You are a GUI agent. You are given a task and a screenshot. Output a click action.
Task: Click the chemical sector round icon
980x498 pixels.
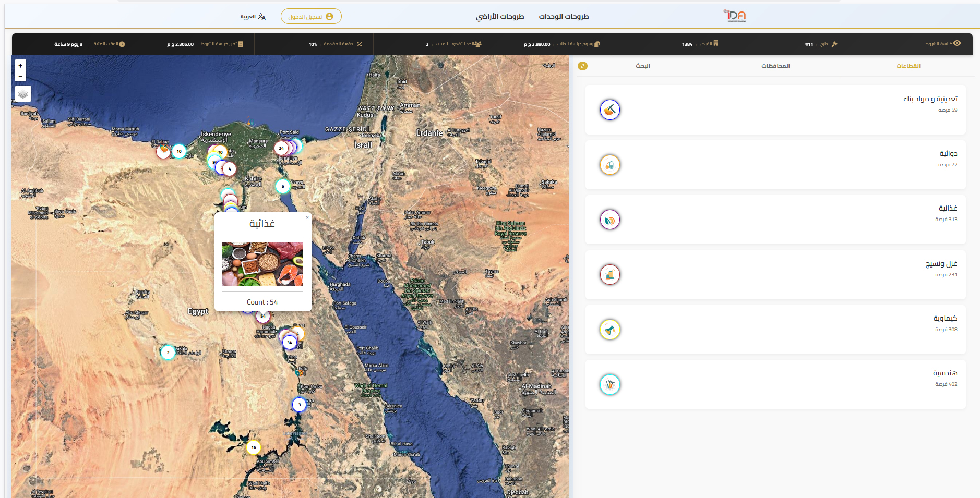point(610,330)
